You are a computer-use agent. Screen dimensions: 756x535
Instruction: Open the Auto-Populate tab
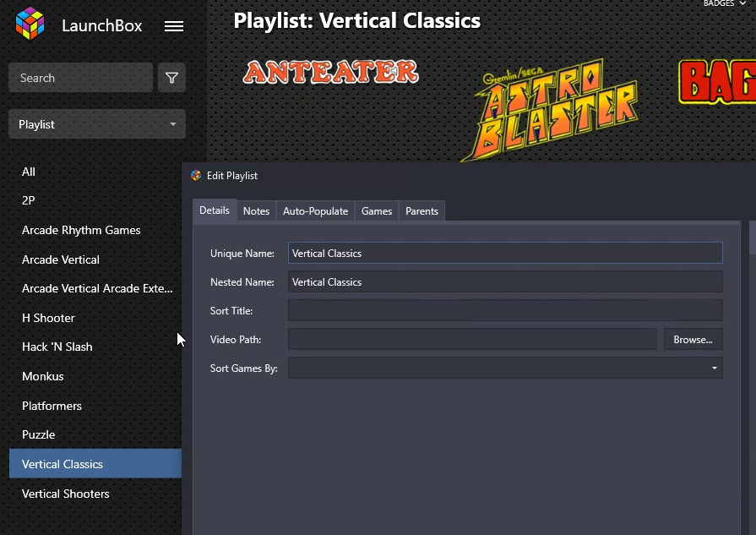click(x=315, y=211)
